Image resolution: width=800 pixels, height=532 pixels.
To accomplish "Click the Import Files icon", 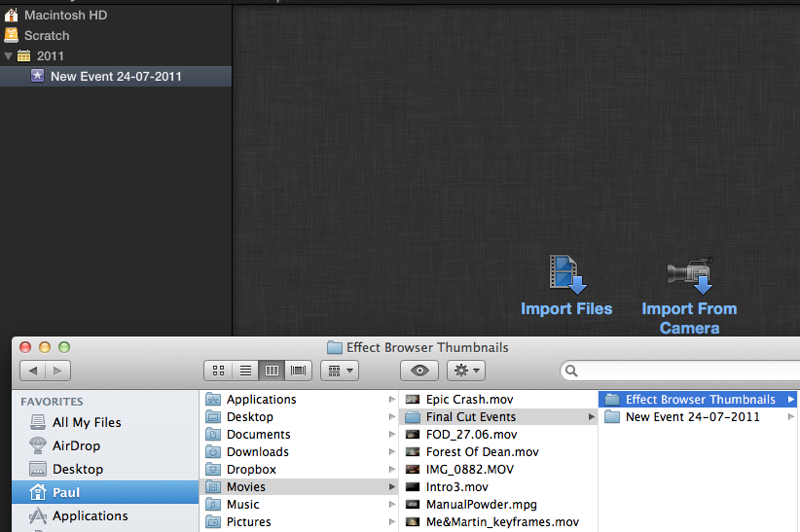I will click(x=566, y=274).
